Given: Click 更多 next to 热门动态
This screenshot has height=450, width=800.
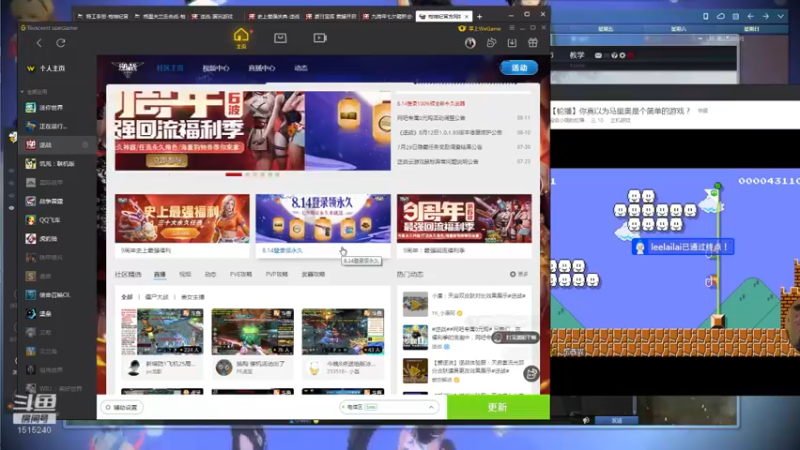Looking at the screenshot, I should (x=519, y=274).
